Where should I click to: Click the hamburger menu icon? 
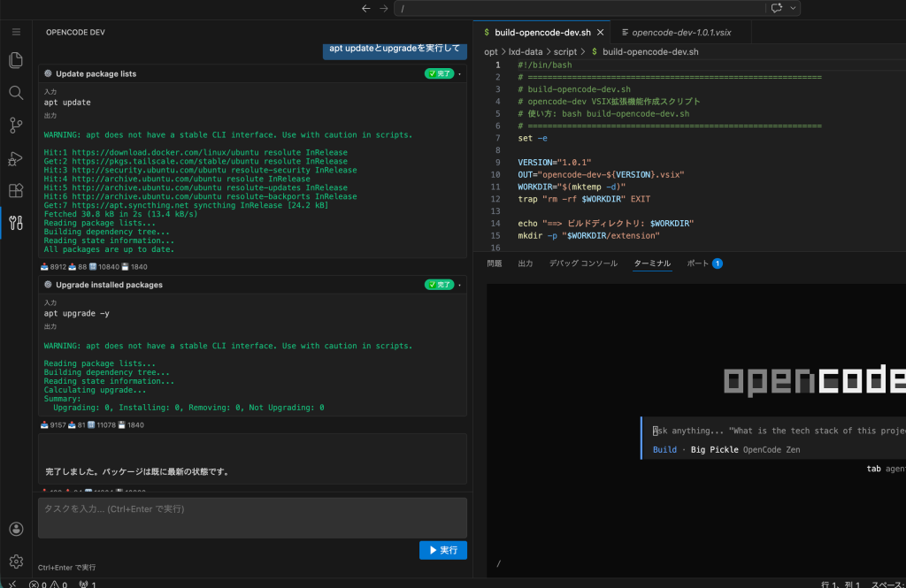click(15, 32)
